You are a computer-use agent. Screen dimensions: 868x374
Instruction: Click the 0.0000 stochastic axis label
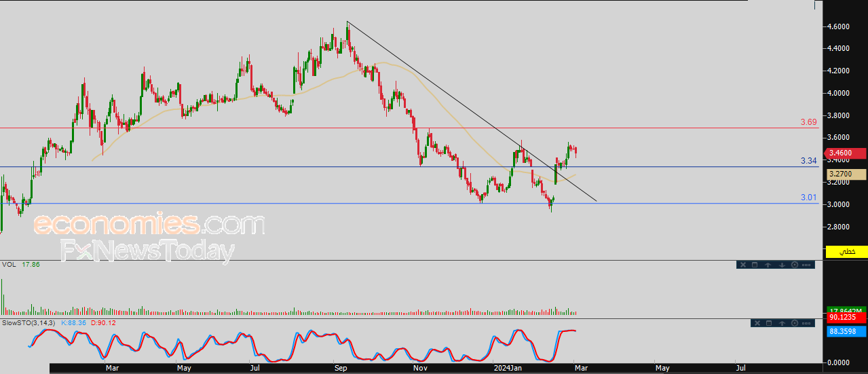coord(839,362)
